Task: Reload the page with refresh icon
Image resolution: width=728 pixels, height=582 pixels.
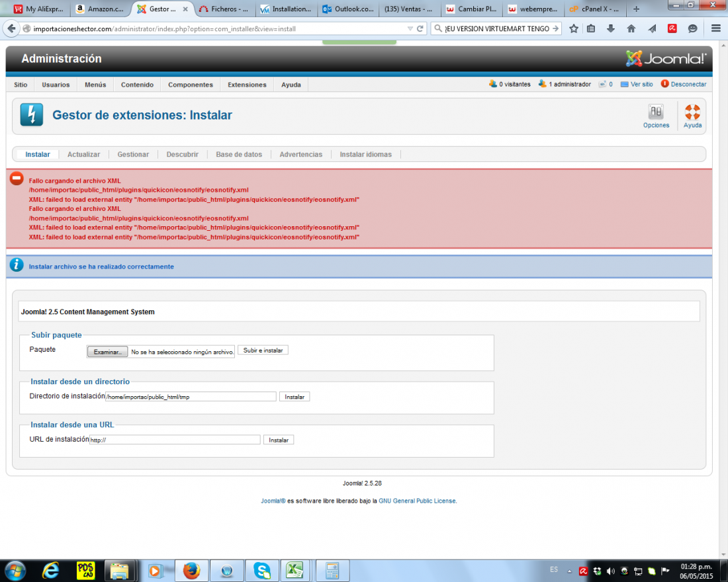Action: (x=420, y=29)
